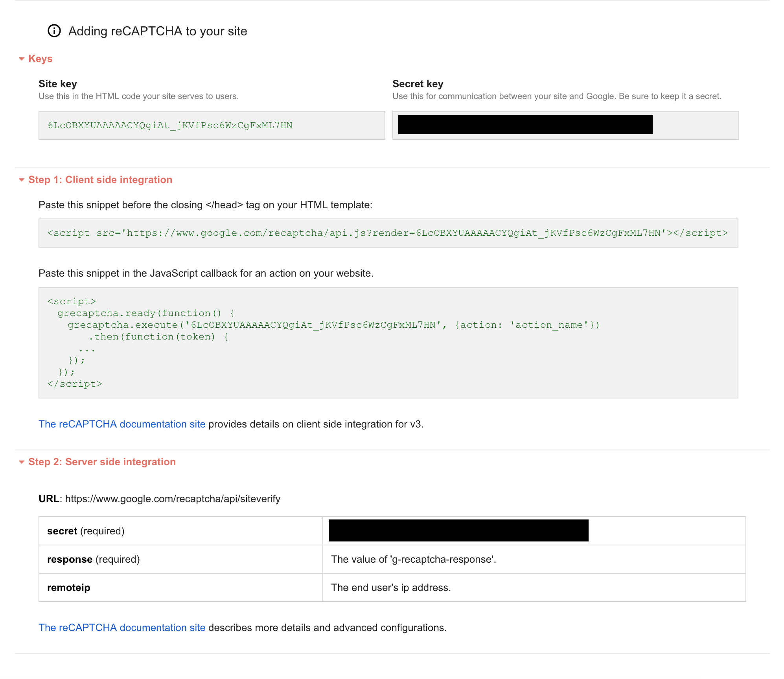
Task: Click the redacted secret value in table
Action: [x=458, y=530]
